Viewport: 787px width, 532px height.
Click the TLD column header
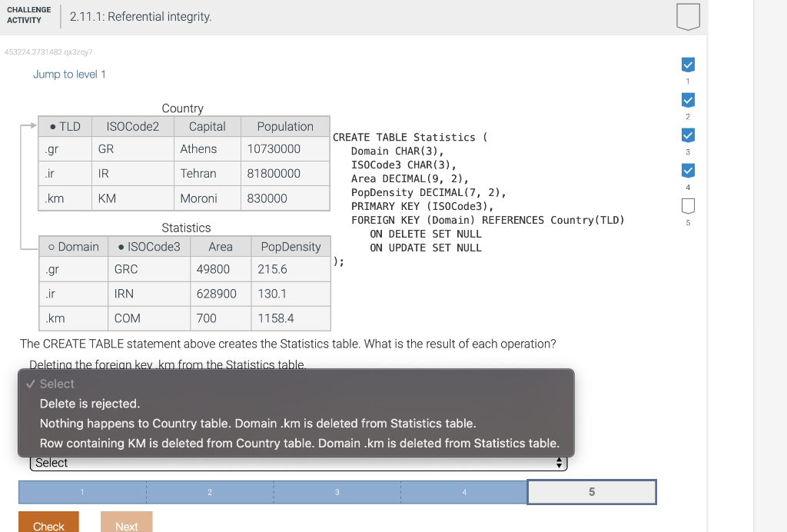pos(65,127)
